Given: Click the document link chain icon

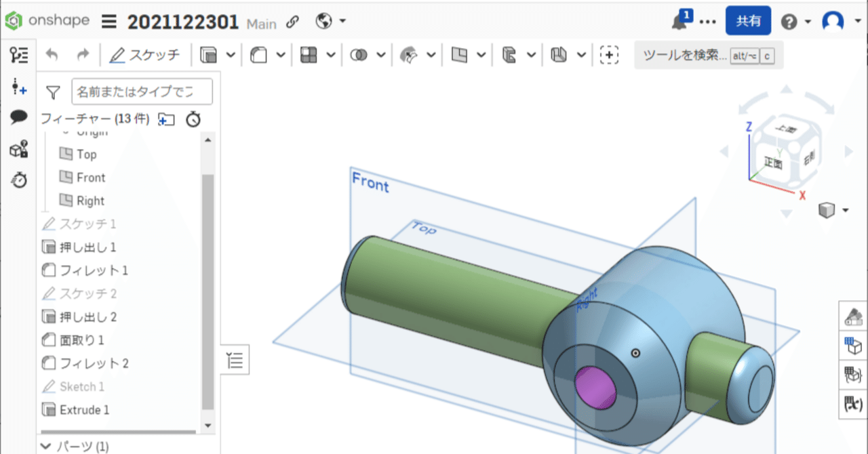Looking at the screenshot, I should point(292,22).
